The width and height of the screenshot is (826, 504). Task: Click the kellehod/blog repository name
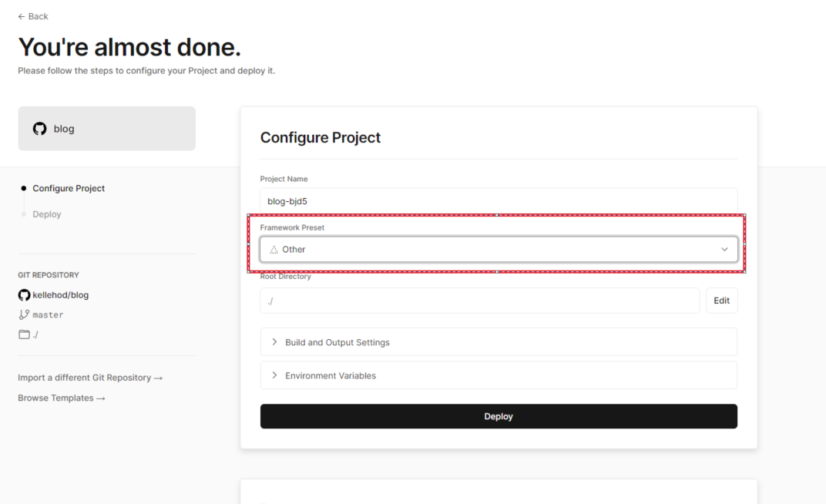[61, 295]
